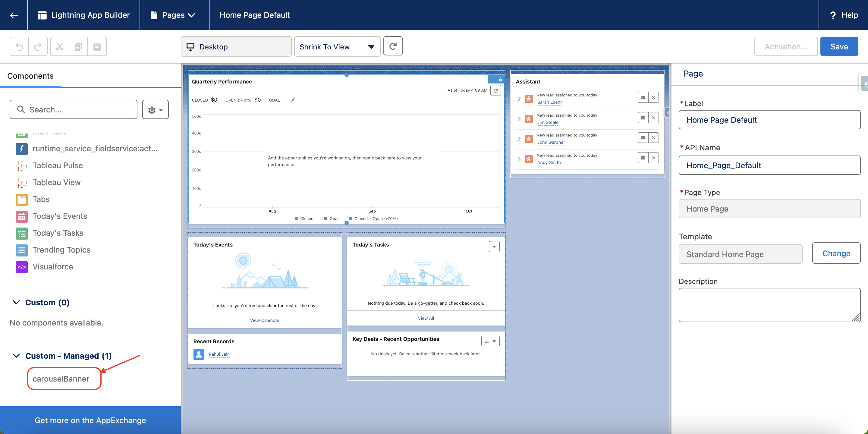This screenshot has height=434, width=868.
Task: Open the Help menu
Action: pos(844,15)
